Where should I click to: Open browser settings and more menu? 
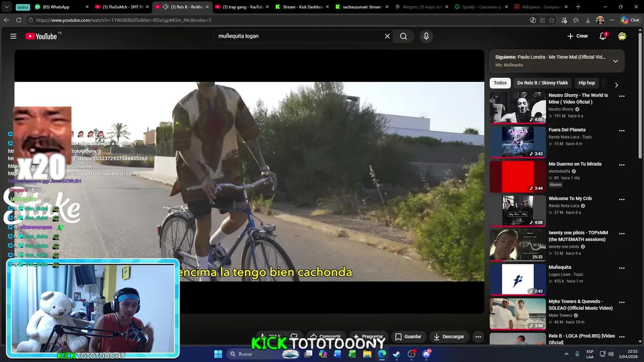pos(612,20)
